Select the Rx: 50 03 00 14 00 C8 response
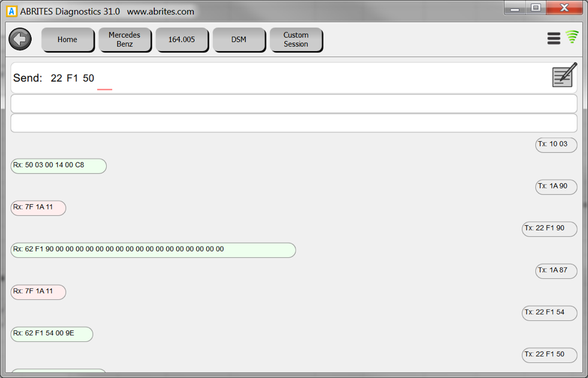Screen dimensions: 588x378 tap(59, 166)
